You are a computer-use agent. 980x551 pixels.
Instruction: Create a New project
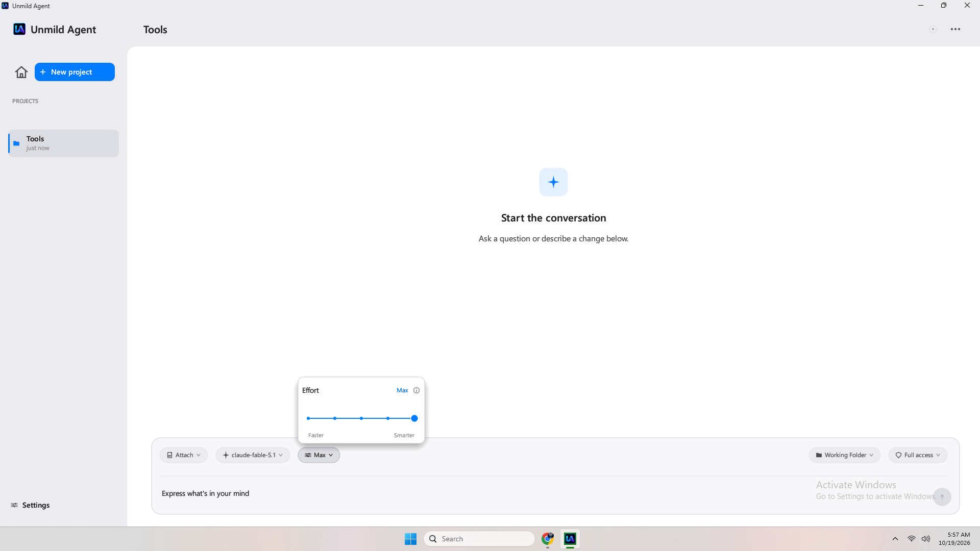(75, 72)
